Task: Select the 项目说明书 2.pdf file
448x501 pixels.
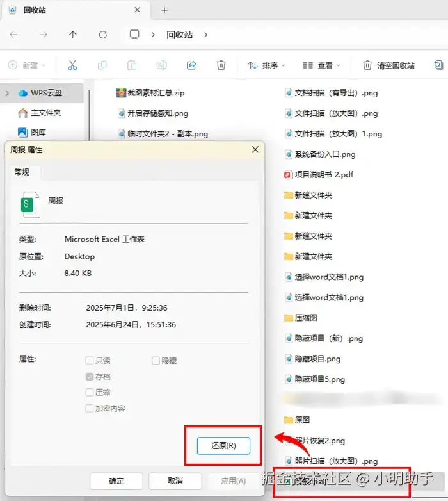Action: [x=319, y=175]
